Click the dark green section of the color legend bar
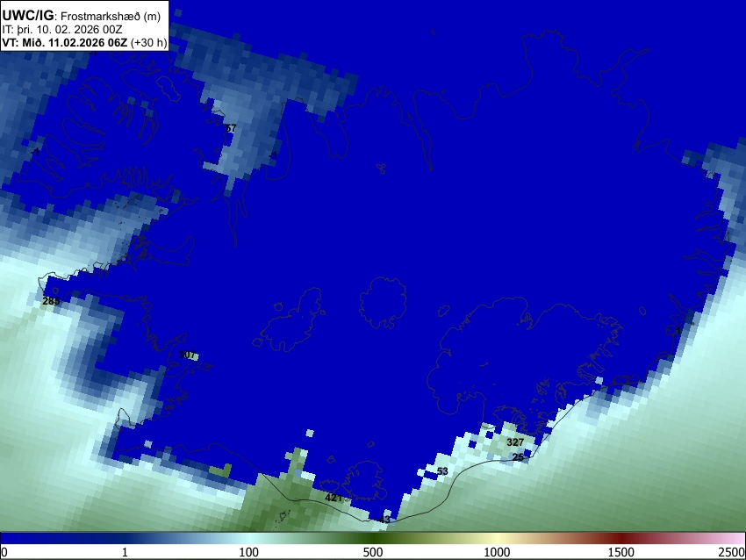Image resolution: width=746 pixels, height=560 pixels. [x=373, y=539]
